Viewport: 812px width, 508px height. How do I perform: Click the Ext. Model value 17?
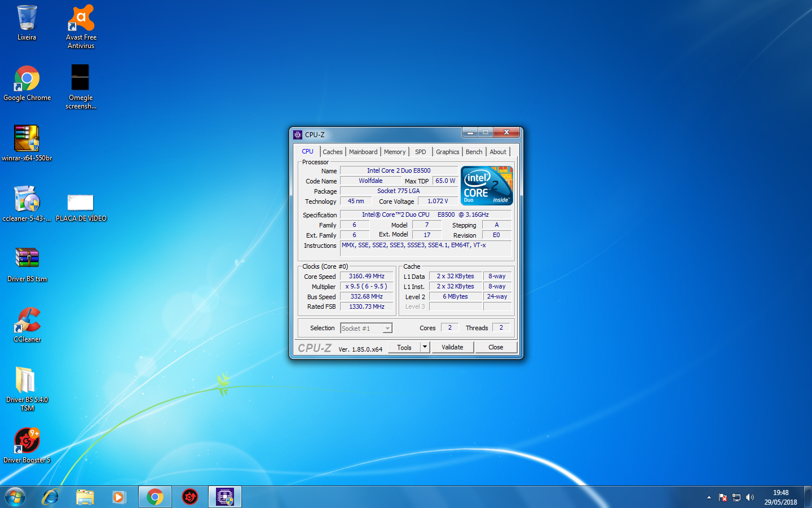pyautogui.click(x=427, y=235)
